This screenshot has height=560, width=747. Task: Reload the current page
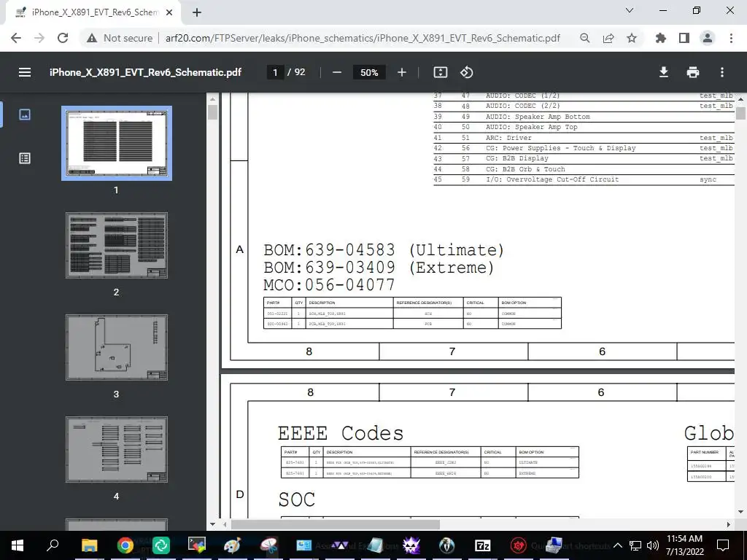[63, 38]
